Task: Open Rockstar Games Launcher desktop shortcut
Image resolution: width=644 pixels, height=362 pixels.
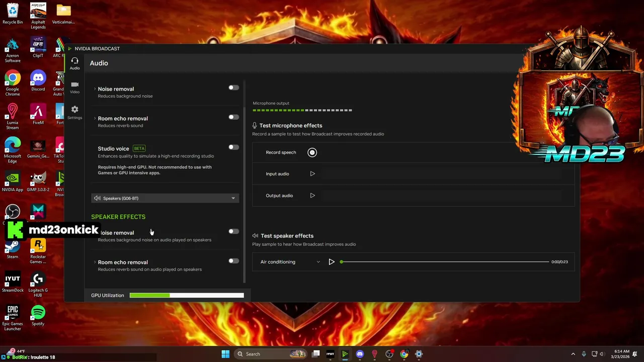Action: pos(38,251)
